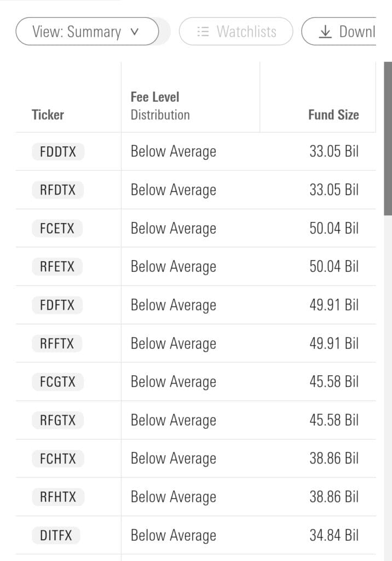Open the FCHTX ticker link
Screen dimensions: 392x561
[58, 459]
